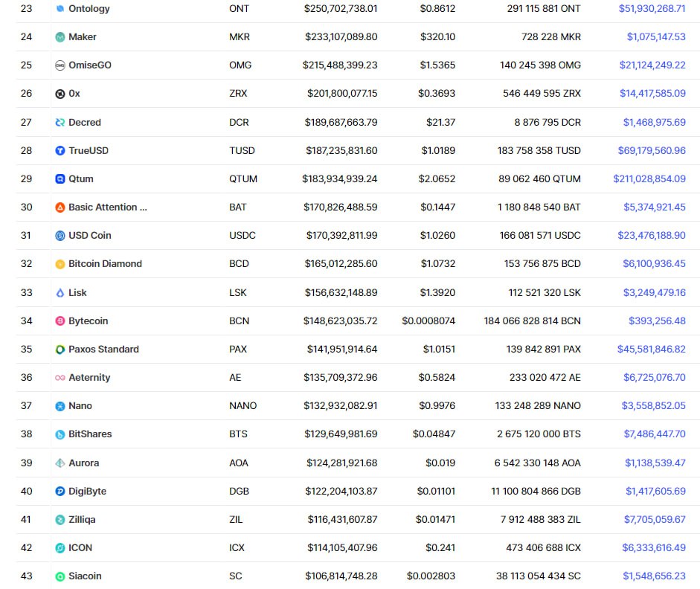Click the USD Coin market cap value
Image resolution: width=700 pixels, height=589 pixels.
341,236
